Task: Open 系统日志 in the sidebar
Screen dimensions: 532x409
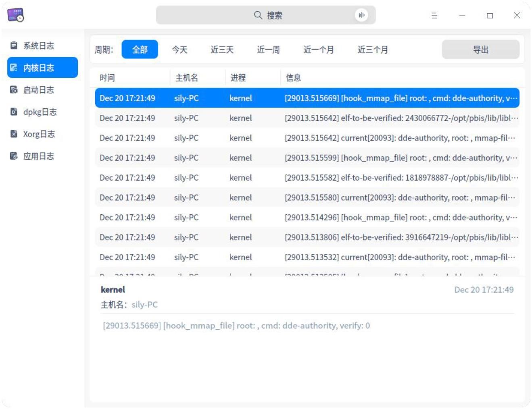Action: [x=42, y=46]
